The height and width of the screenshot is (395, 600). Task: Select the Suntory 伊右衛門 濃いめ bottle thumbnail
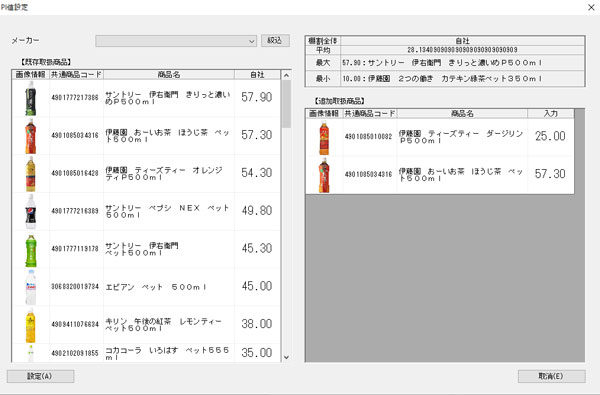tap(31, 98)
